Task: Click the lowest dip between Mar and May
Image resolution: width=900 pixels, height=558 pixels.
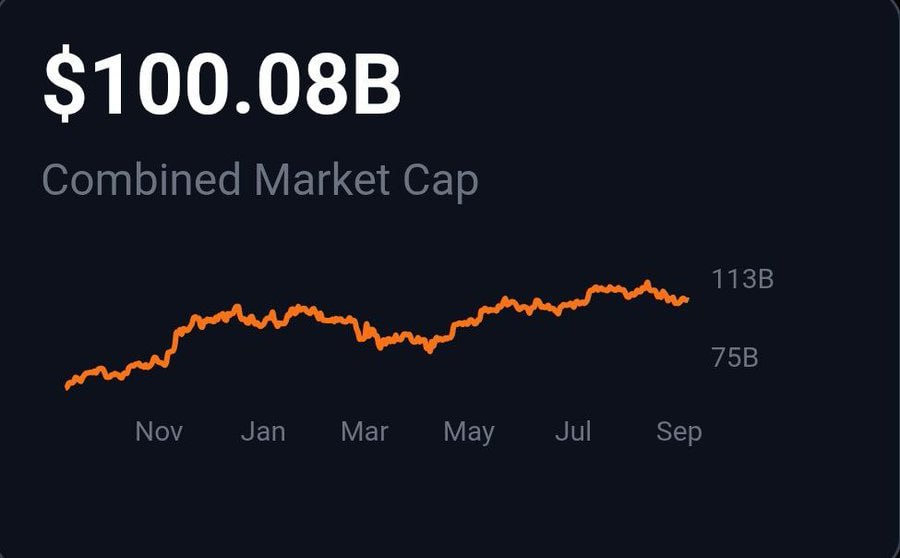Action: 429,350
